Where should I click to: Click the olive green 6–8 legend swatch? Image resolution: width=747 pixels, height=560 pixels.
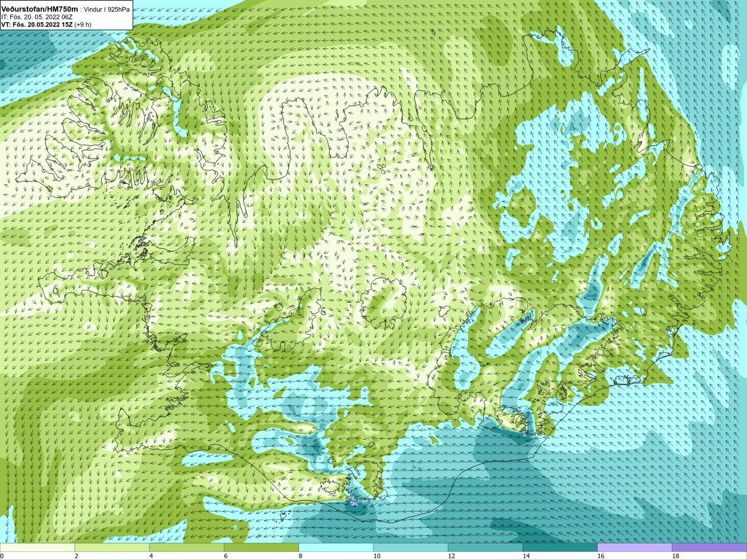pos(261,548)
